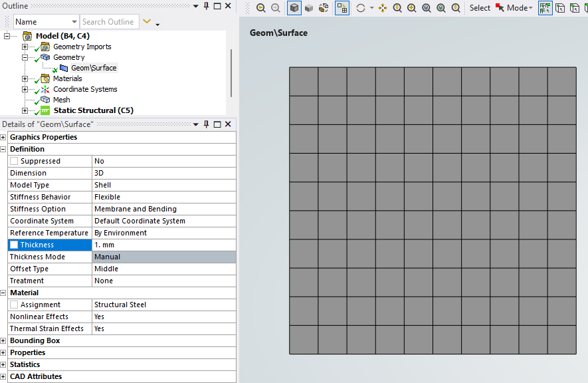Click the Zoom In magnifier icon
This screenshot has height=383, width=588.
coord(412,7)
